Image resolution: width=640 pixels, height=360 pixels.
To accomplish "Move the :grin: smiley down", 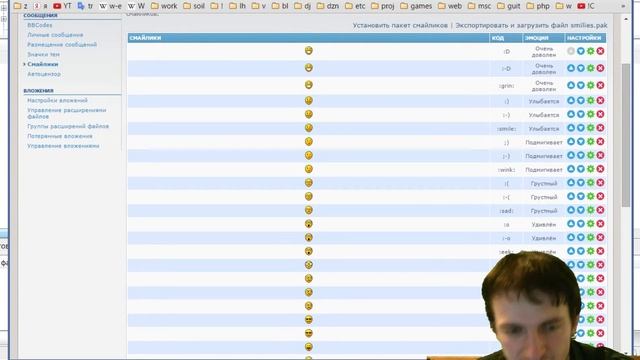I will (x=580, y=85).
